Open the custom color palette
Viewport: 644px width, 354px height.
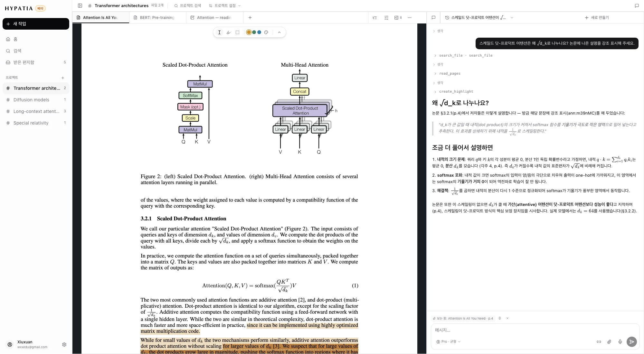[x=266, y=32]
